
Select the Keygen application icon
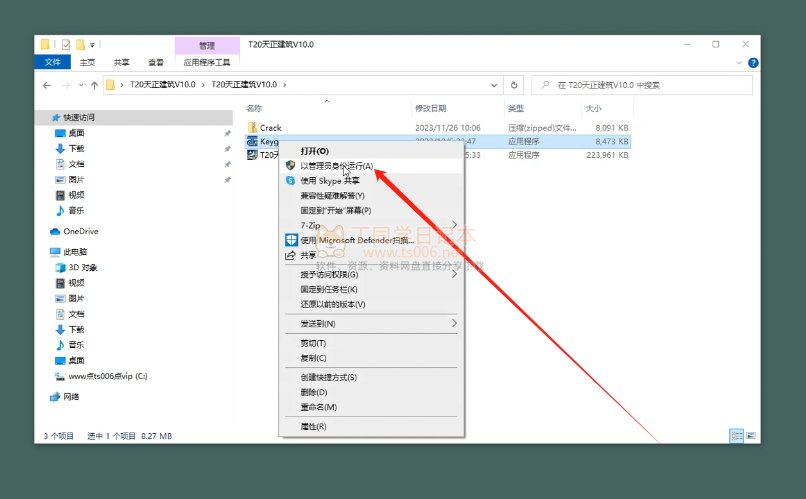tap(252, 141)
